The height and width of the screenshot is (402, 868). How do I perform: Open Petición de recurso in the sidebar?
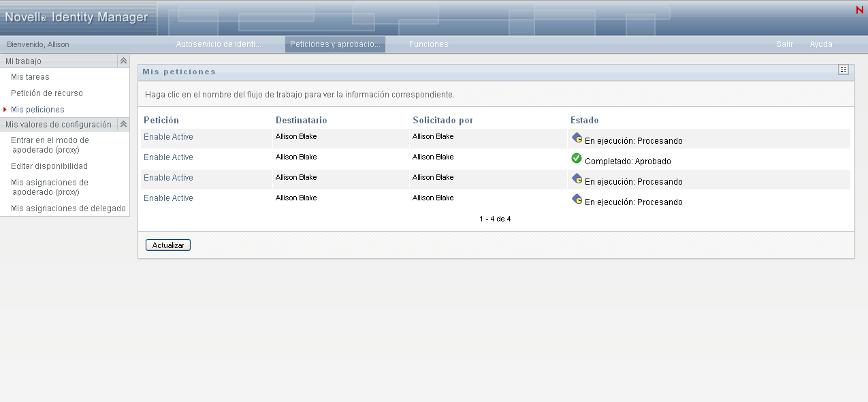(47, 93)
